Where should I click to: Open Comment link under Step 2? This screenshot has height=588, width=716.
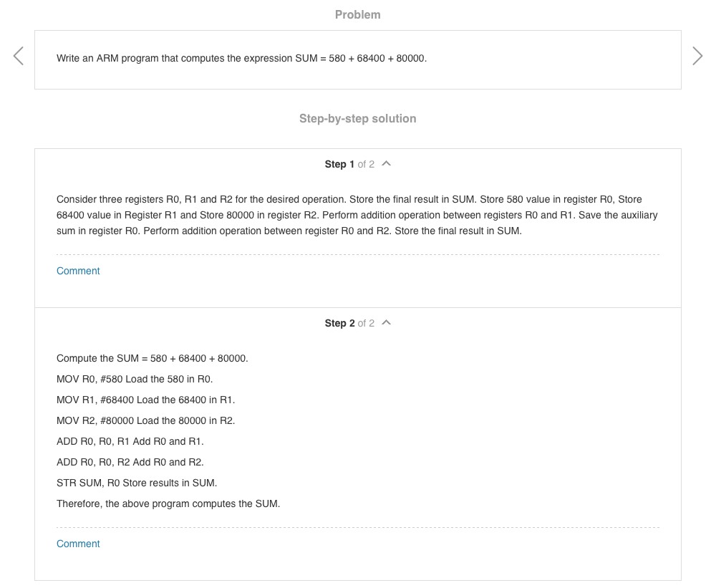(x=78, y=544)
